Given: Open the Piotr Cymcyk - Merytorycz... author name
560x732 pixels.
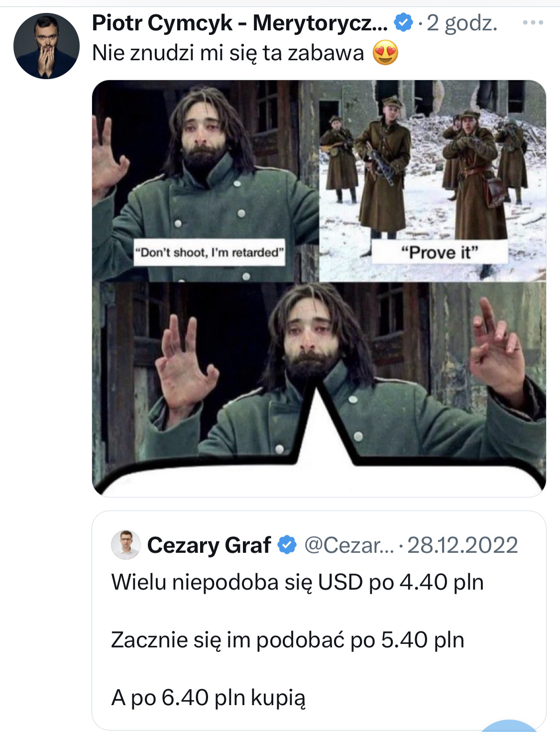Looking at the screenshot, I should point(240,23).
